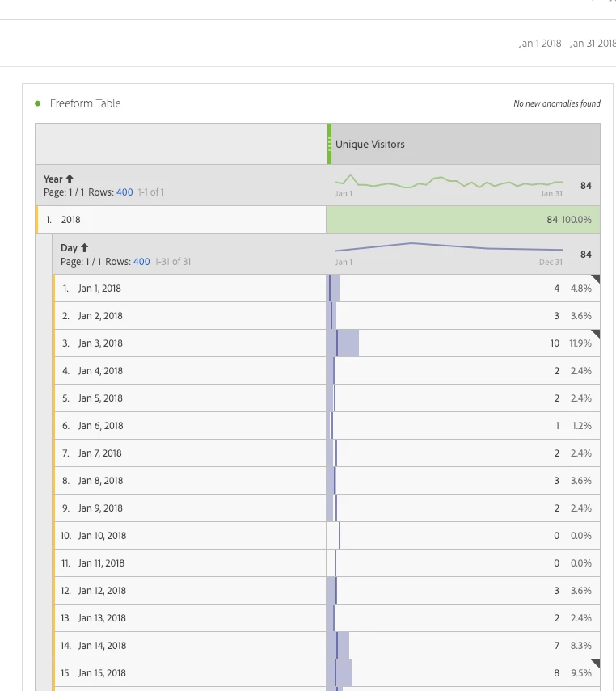The width and height of the screenshot is (616, 691).
Task: Click the Jan 1 2018 - Jan 31 2018 date range
Action: point(567,43)
